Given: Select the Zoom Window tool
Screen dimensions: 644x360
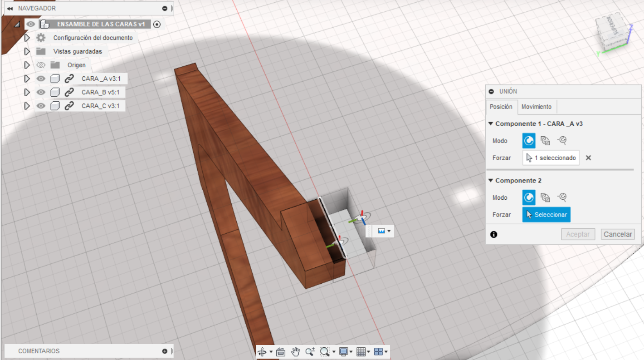Looking at the screenshot, I should coord(325,351).
